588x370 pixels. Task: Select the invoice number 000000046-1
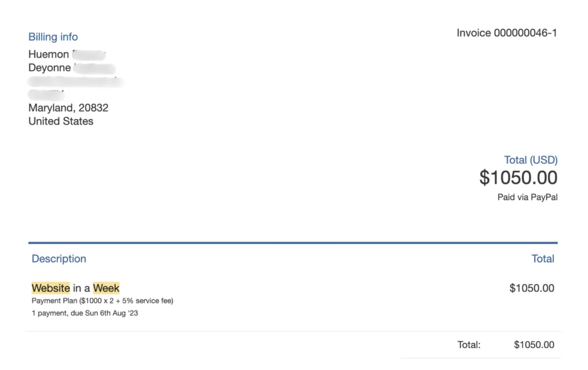pos(525,33)
